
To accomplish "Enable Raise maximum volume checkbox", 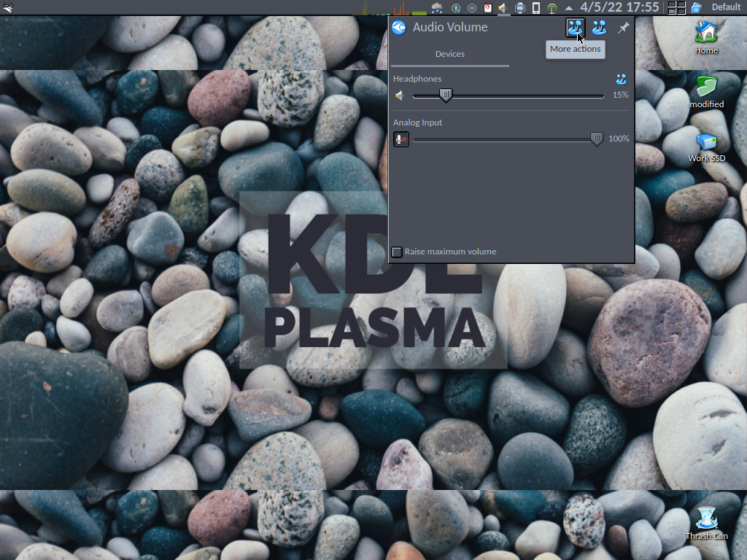I will click(397, 252).
